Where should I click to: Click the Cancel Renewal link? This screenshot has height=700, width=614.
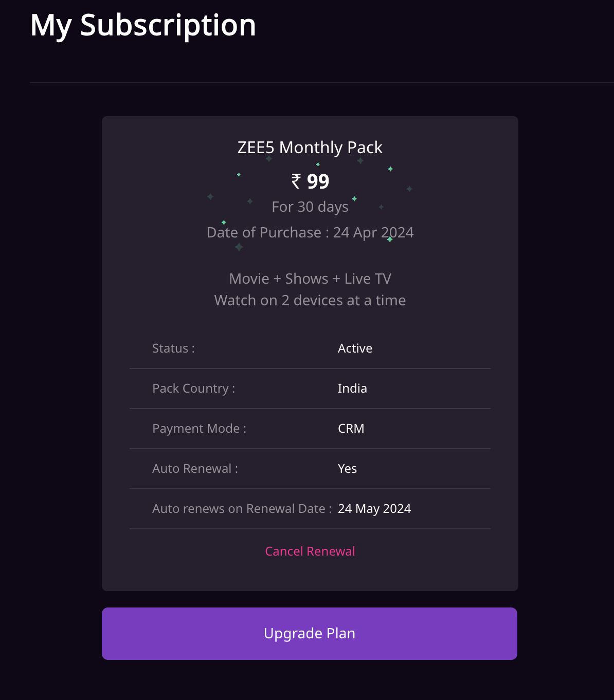tap(310, 551)
